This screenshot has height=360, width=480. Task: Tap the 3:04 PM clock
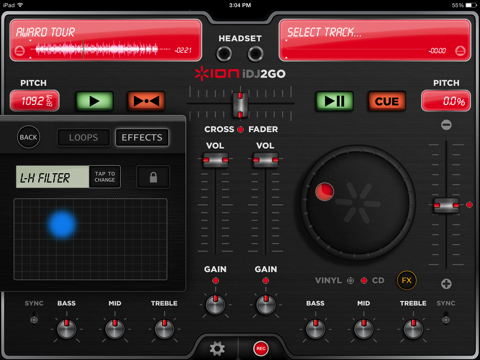pyautogui.click(x=240, y=5)
